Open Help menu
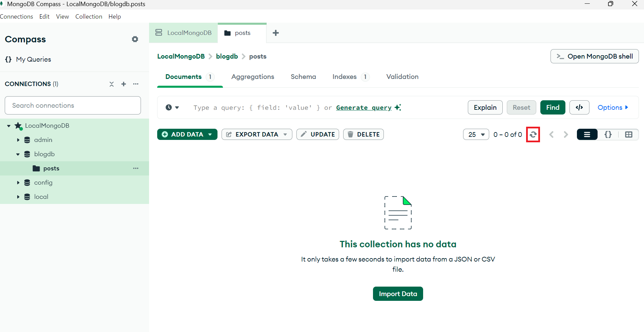This screenshot has height=332, width=644. pyautogui.click(x=115, y=17)
